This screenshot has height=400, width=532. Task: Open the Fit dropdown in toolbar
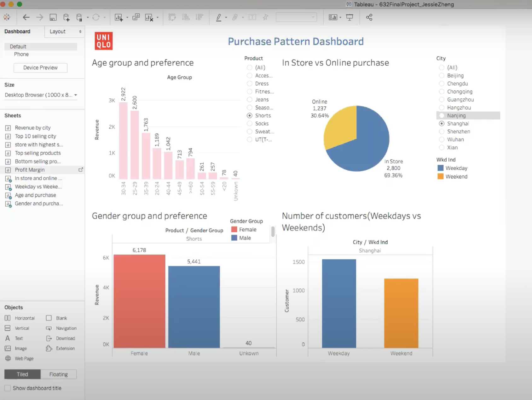pyautogui.click(x=296, y=17)
